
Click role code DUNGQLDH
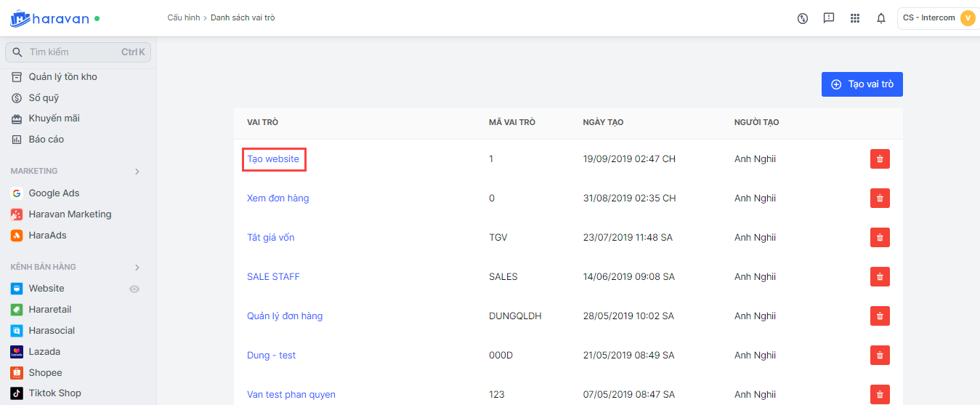tap(515, 316)
